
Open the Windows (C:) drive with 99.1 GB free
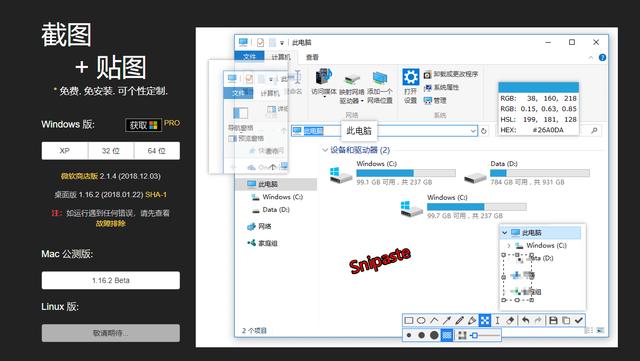click(x=392, y=173)
